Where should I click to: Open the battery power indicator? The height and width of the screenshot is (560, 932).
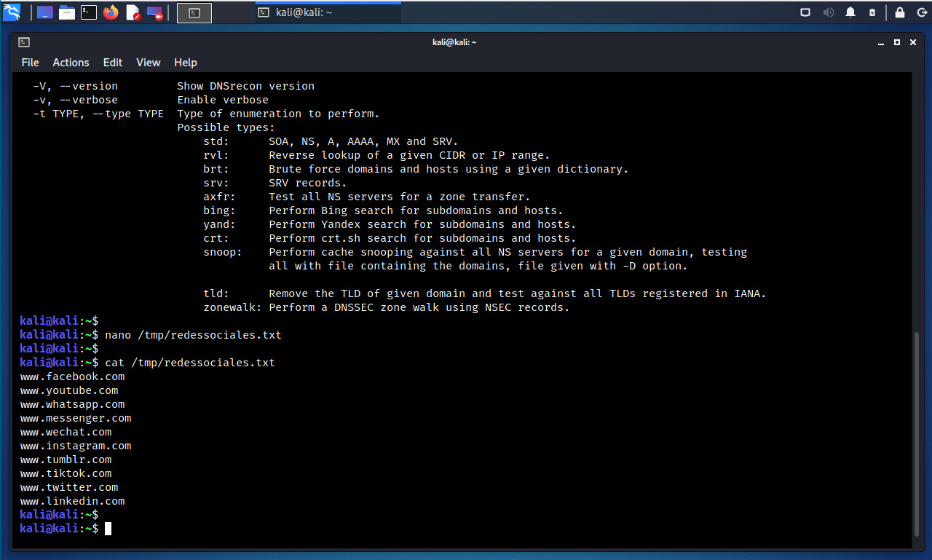point(872,12)
